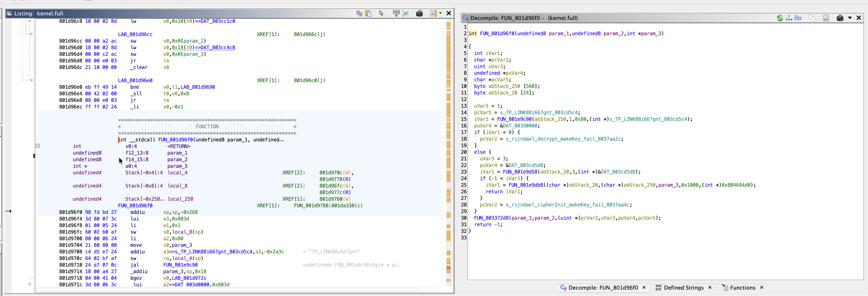Close the Decompile panel with the X

click(x=859, y=18)
